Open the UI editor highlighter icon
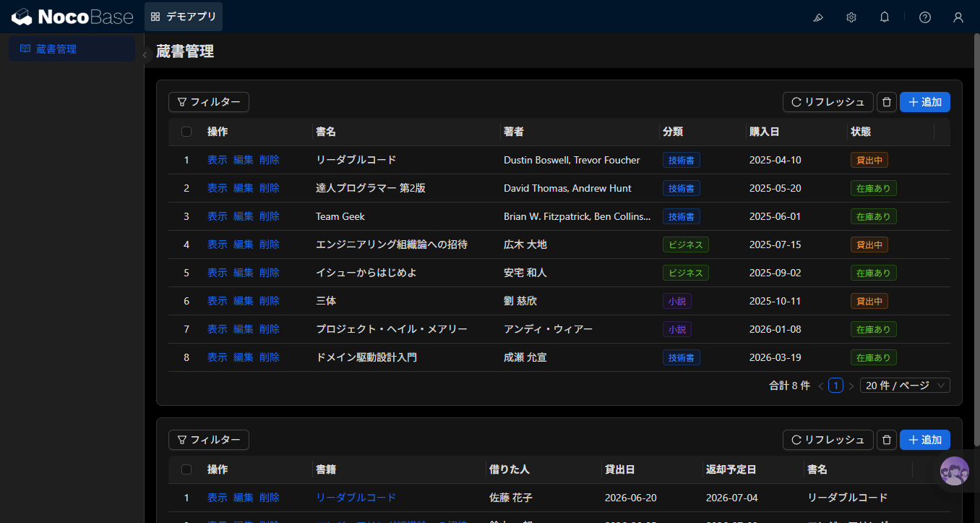The height and width of the screenshot is (523, 980). point(818,17)
